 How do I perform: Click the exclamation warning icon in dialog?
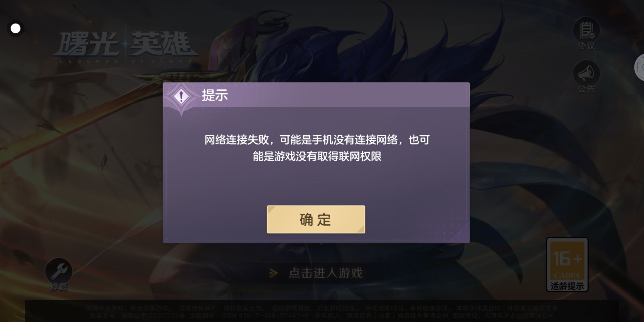[x=181, y=97]
